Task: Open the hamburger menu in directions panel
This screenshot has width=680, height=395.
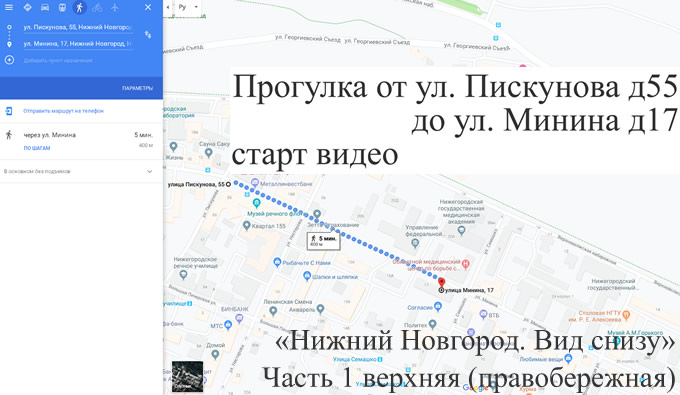Action: 9,7
